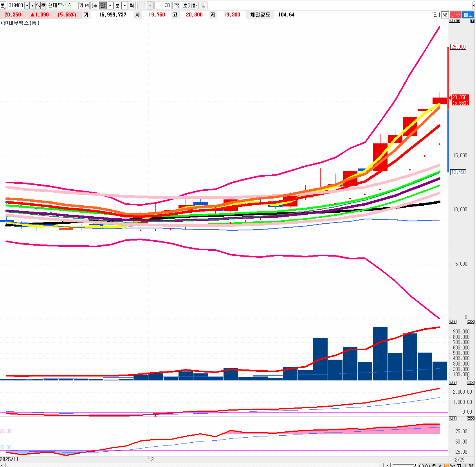
Task: Toggle the 일 daily period button
Action: [x=103, y=5]
